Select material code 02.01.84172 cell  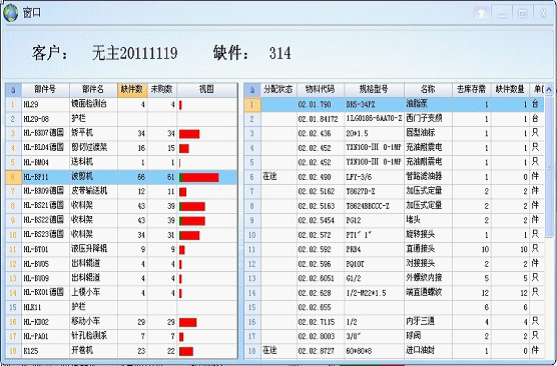click(x=320, y=119)
